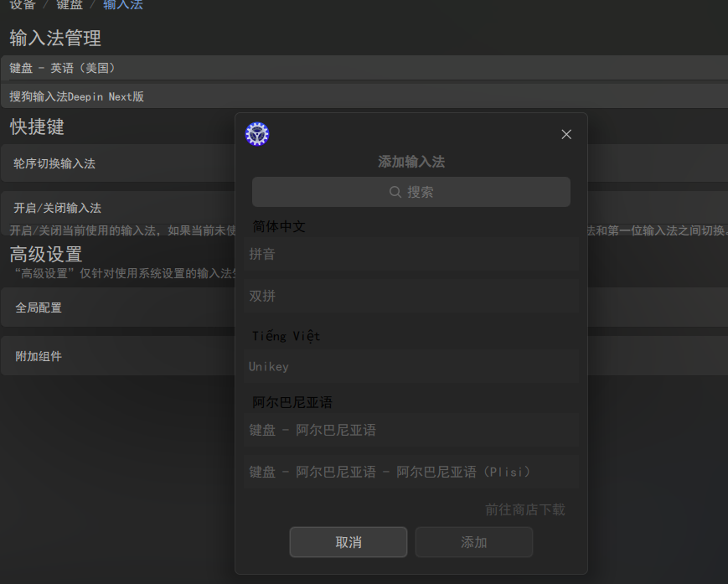This screenshot has height=584, width=728.
Task: Select 键盘 - 阿尔巴尼亚语 row
Action: [410, 430]
